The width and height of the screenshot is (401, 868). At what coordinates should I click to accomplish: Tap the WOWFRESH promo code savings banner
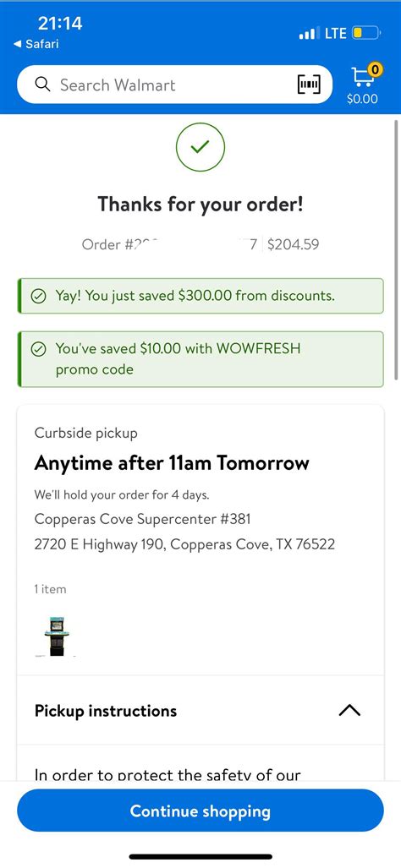click(x=200, y=359)
